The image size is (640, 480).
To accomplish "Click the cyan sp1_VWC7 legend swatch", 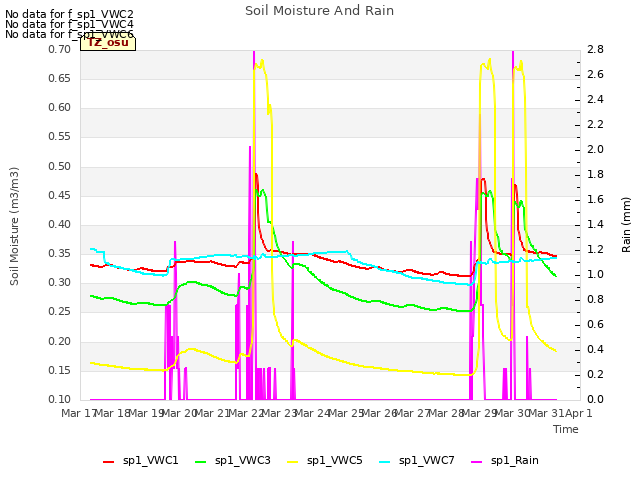I will pyautogui.click(x=384, y=462).
